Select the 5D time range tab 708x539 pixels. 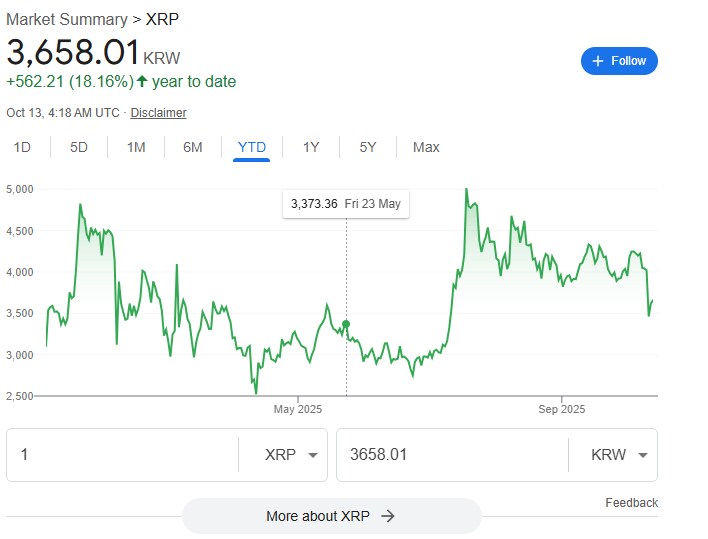click(x=79, y=147)
